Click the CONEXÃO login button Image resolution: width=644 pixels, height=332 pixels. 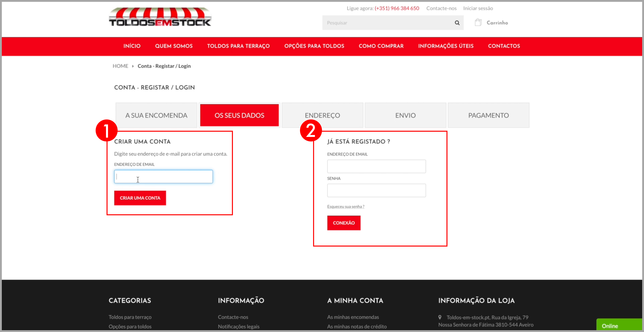(x=344, y=223)
